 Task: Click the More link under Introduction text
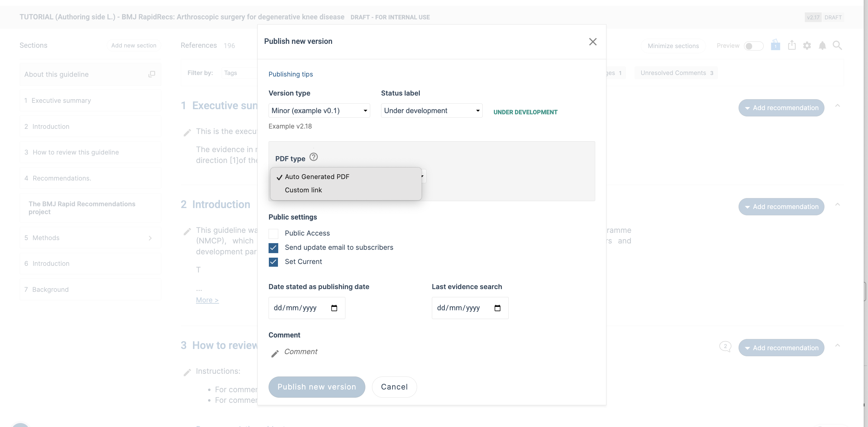click(207, 300)
